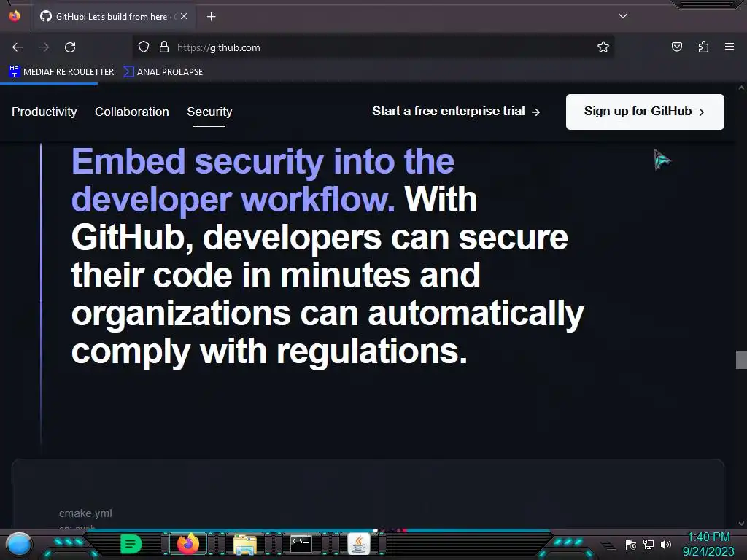Select the Security section link

(x=209, y=112)
